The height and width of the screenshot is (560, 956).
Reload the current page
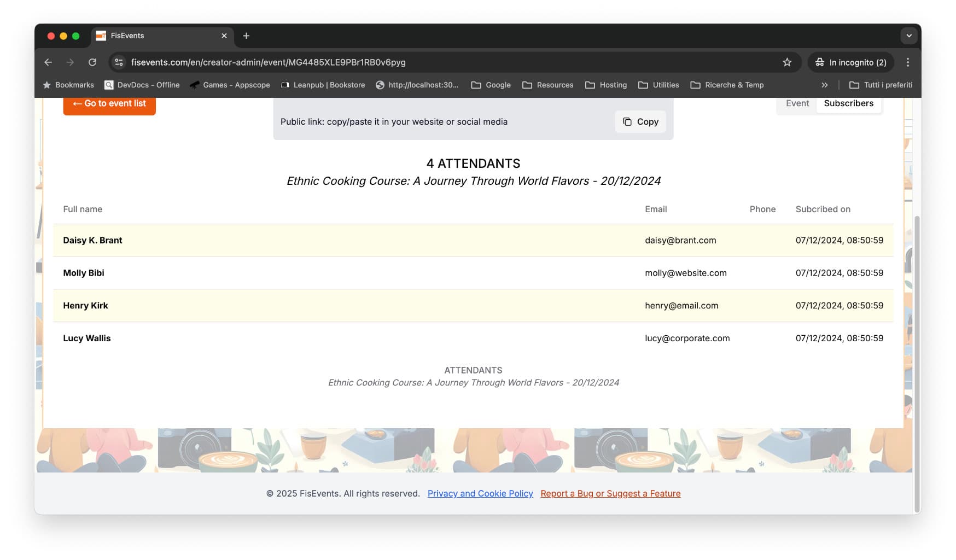coord(92,62)
